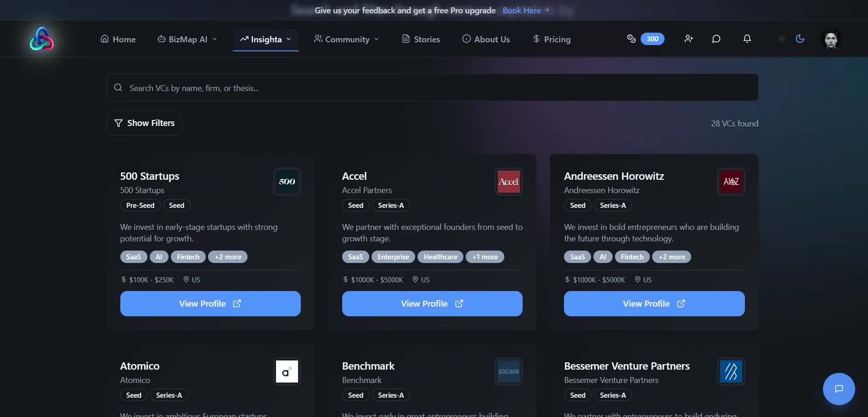Click the colorful knot logo icon
Screen dimensions: 868x417
42,39
